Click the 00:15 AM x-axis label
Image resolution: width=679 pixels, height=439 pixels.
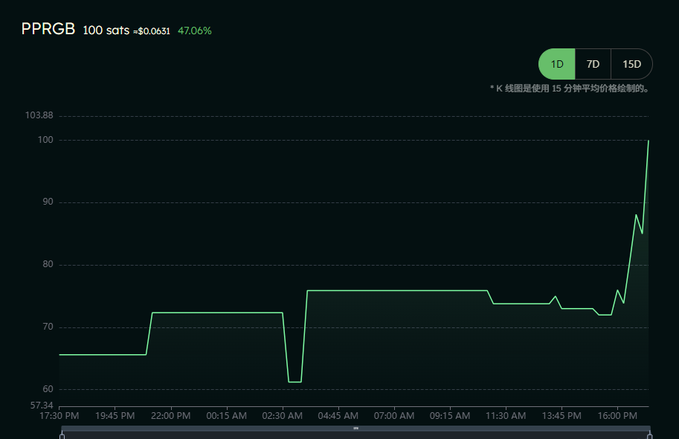[226, 416]
